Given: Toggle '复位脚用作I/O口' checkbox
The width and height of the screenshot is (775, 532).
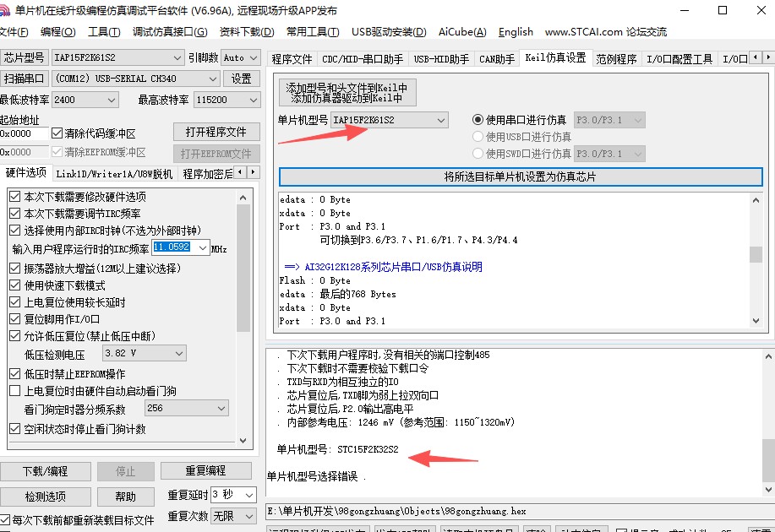Looking at the screenshot, I should click(15, 318).
